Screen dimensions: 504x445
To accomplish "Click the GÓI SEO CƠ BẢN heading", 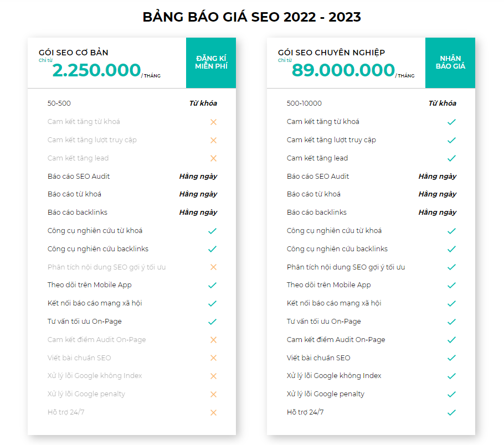I will point(73,53).
